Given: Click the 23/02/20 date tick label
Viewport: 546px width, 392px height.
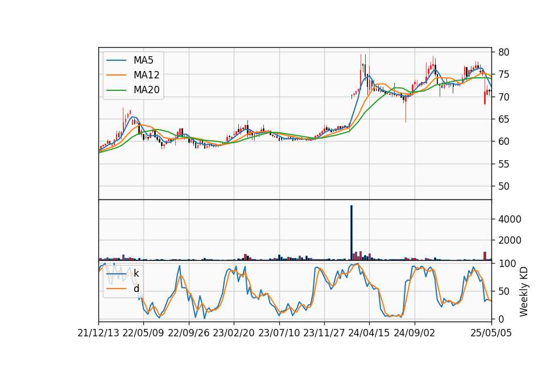Looking at the screenshot, I should coord(234,333).
